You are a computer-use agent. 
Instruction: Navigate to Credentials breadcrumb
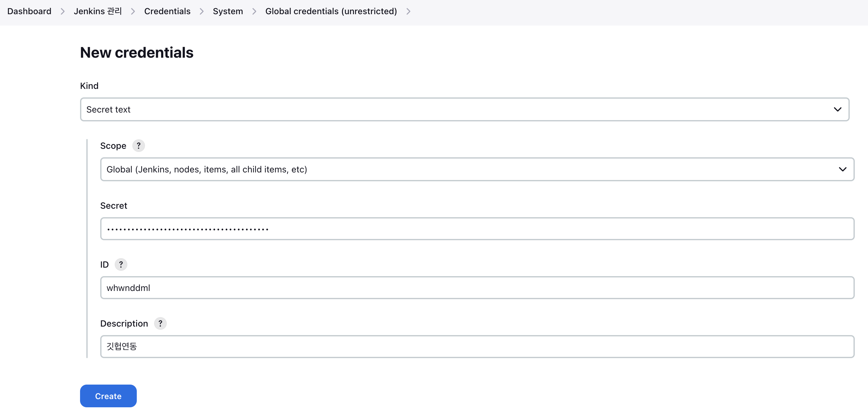pyautogui.click(x=167, y=11)
